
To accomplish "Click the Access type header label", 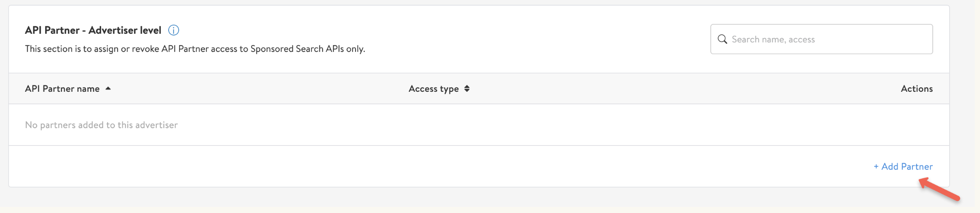I will [434, 89].
